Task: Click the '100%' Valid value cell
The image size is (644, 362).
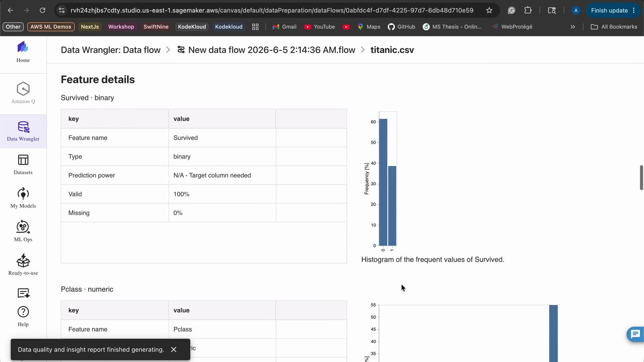Action: [x=222, y=194]
